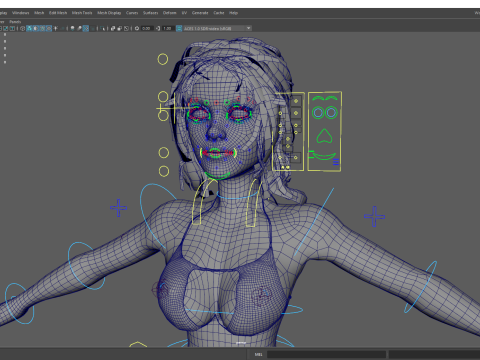
Task: Open the ACES color space dropdown
Action: pos(217,28)
